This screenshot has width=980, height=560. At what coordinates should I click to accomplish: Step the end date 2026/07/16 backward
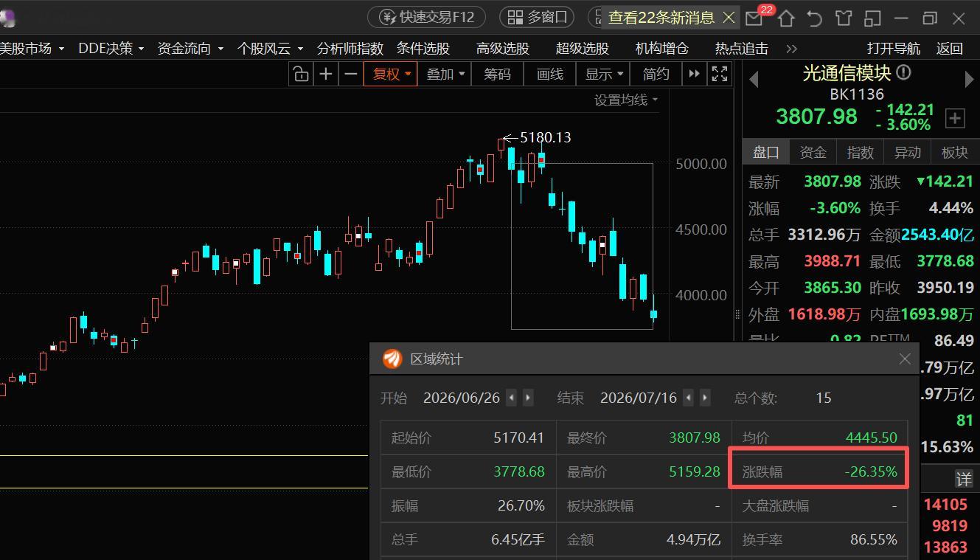[688, 398]
